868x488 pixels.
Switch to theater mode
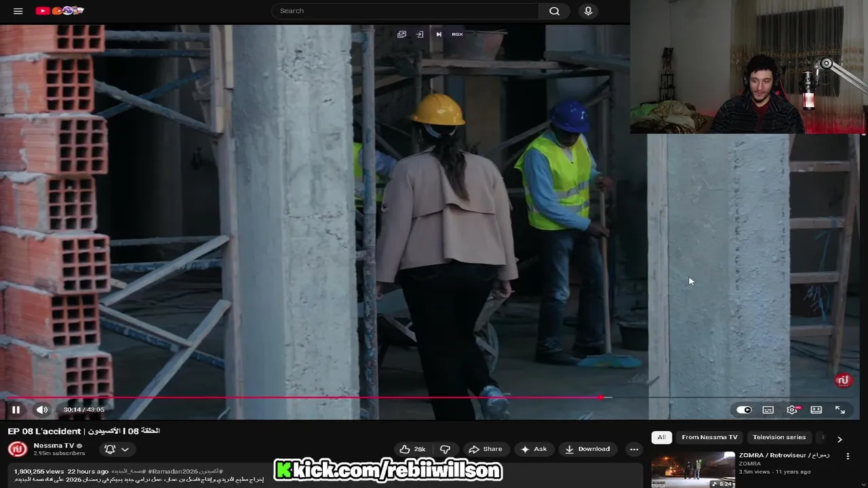pos(816,409)
